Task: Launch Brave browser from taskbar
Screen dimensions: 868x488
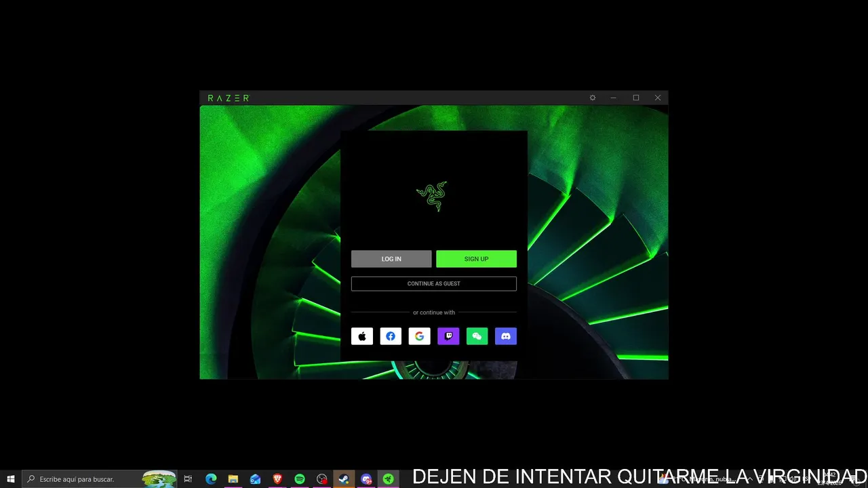Action: (x=277, y=479)
